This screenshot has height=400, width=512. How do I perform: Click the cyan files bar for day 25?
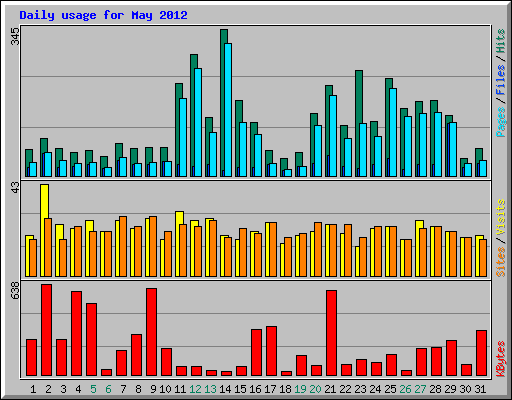393,132
